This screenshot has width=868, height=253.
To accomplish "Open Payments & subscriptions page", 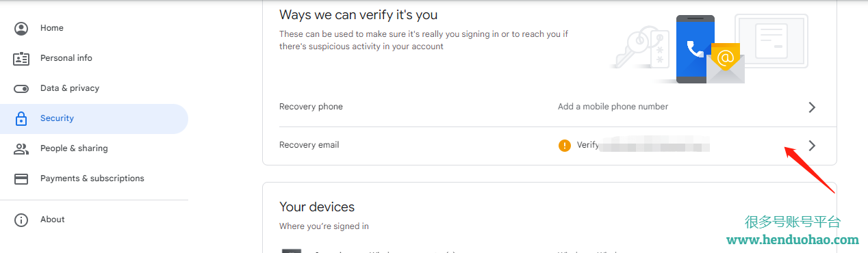I will pos(94,178).
